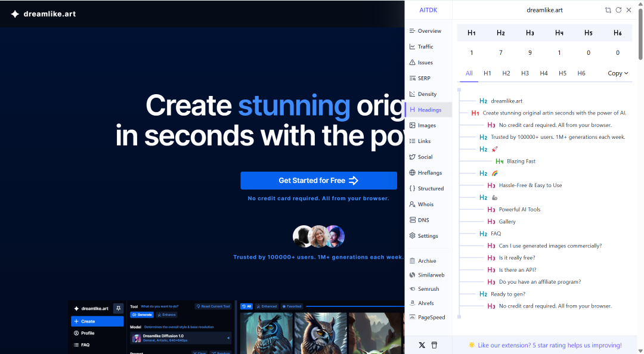Click the first owl thumbnail
Image resolution: width=644 pixels, height=354 pixels.
click(267, 333)
